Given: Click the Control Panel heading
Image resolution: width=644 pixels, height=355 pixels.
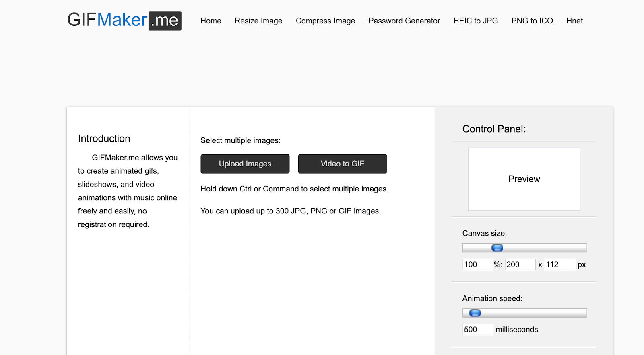Looking at the screenshot, I should click(494, 129).
